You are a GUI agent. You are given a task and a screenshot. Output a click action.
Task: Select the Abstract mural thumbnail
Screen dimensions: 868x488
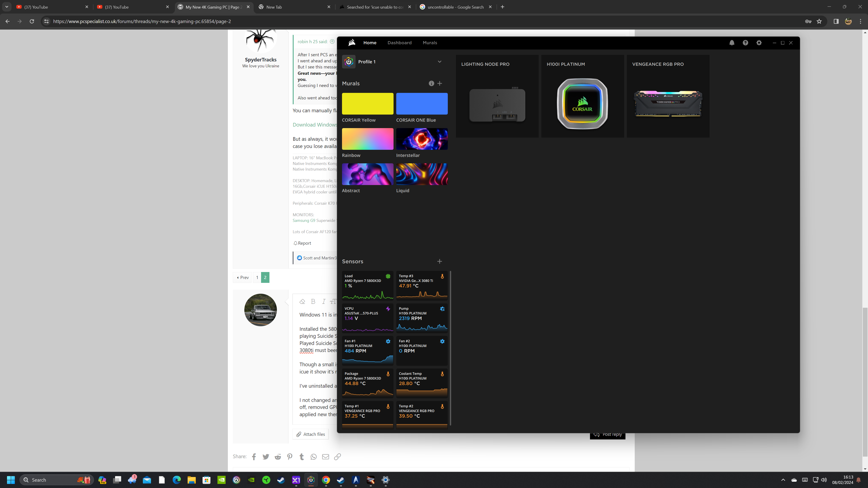click(368, 174)
